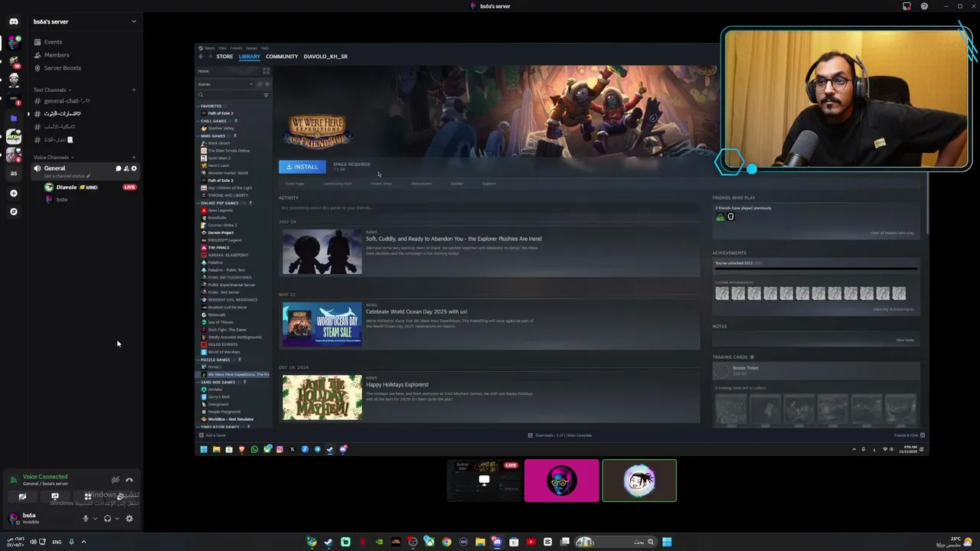
Task: Click bs6a user avatar in user panel
Action: tap(13, 519)
